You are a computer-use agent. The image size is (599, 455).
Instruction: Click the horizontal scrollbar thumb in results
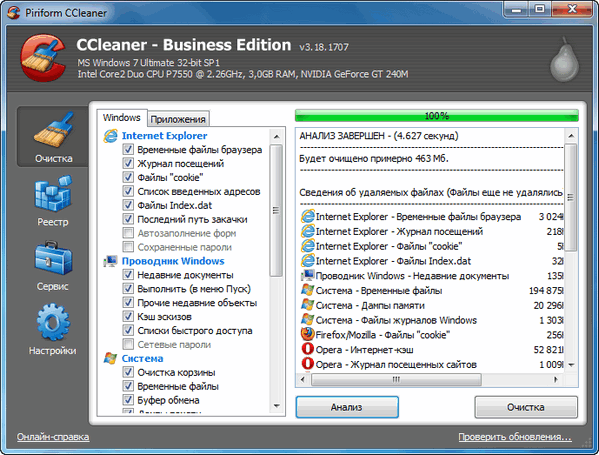point(396,379)
